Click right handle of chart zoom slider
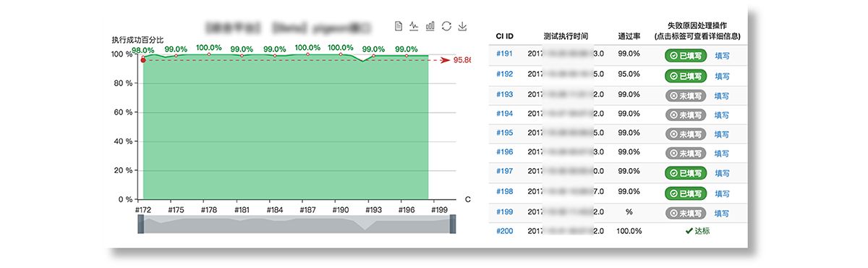 click(x=453, y=224)
